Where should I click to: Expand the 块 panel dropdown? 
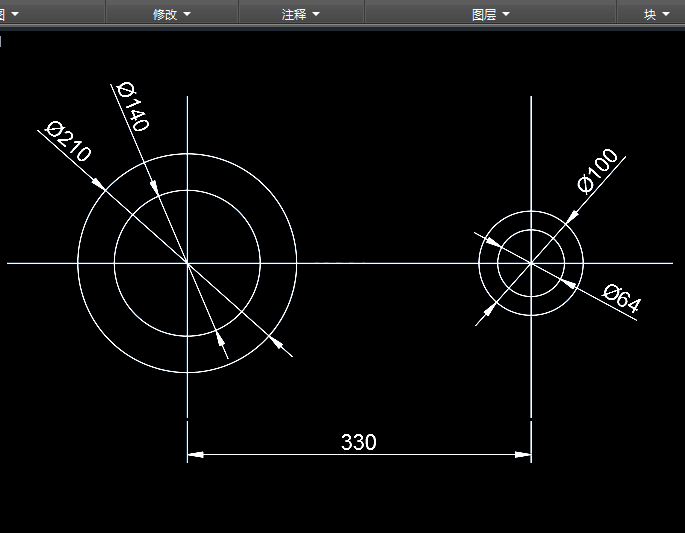[x=657, y=14]
